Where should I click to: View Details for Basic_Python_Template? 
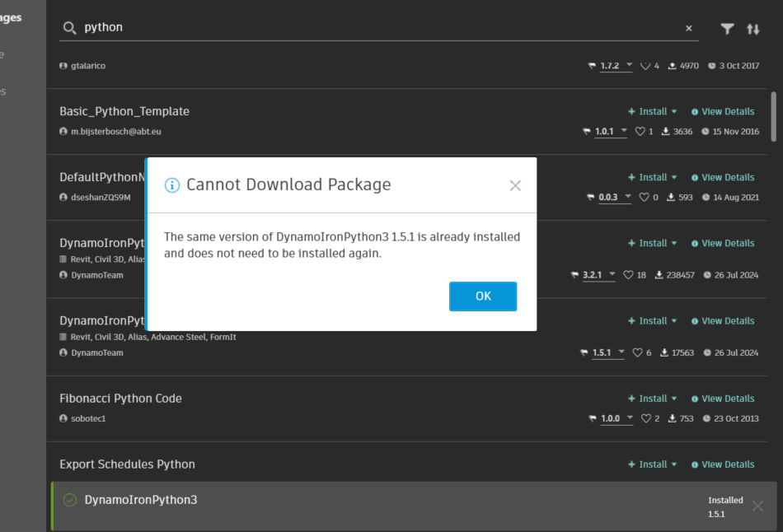tap(723, 112)
